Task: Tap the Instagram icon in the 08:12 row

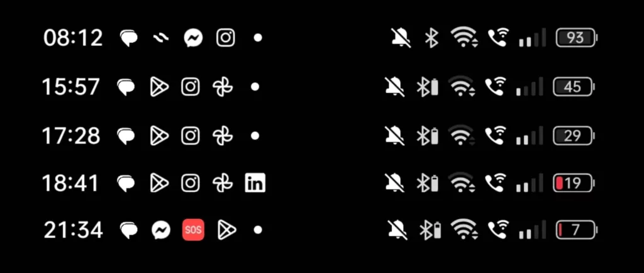Action: (x=226, y=38)
